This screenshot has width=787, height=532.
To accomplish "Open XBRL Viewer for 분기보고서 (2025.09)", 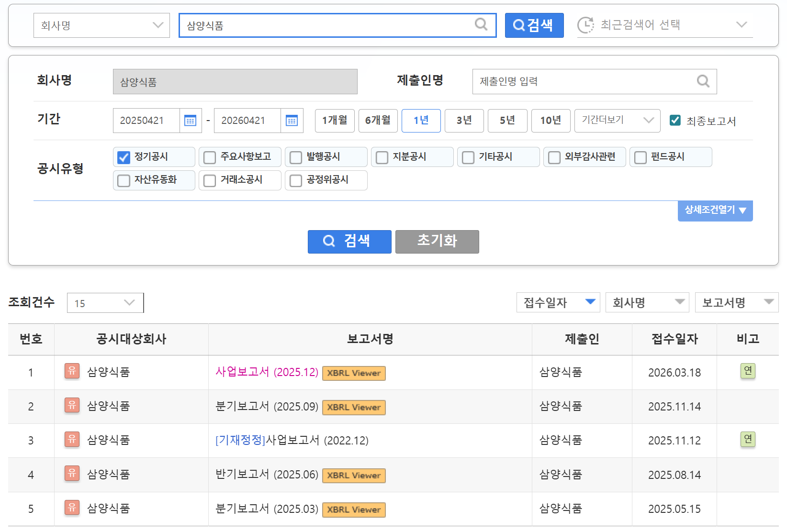I will pyautogui.click(x=354, y=407).
